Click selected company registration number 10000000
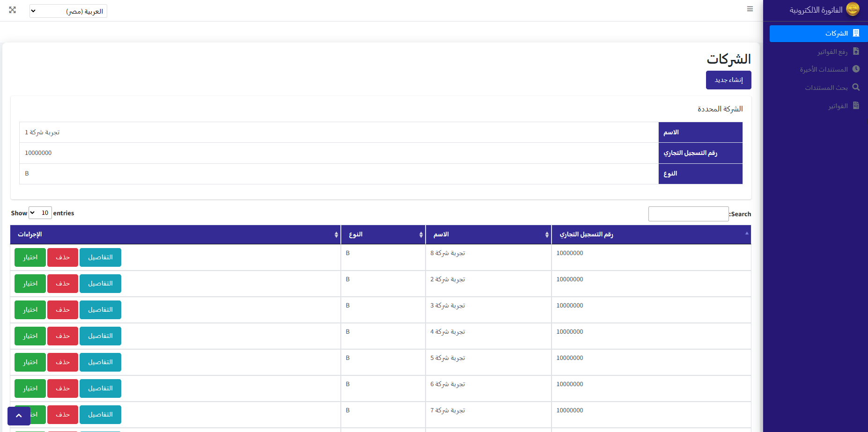This screenshot has height=432, width=868. coord(38,153)
